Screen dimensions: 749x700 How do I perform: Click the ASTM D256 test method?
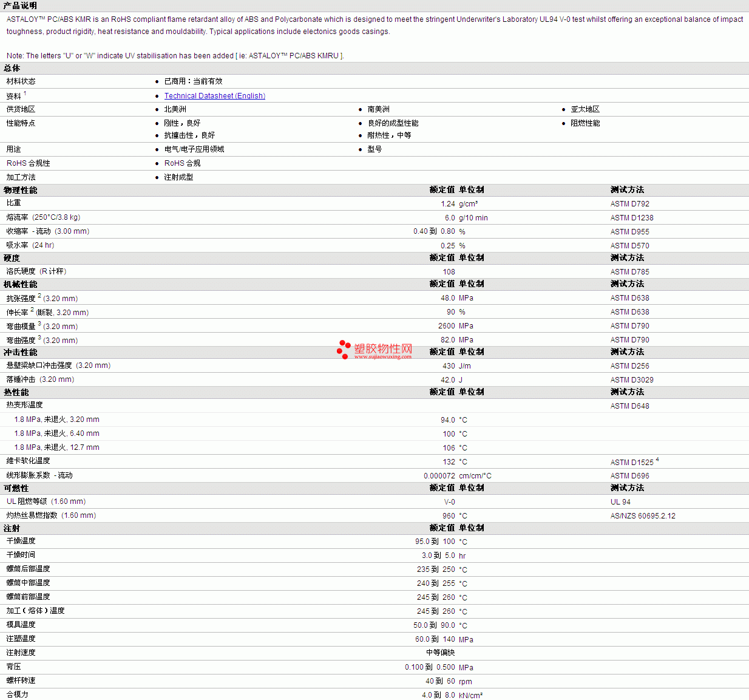(630, 366)
